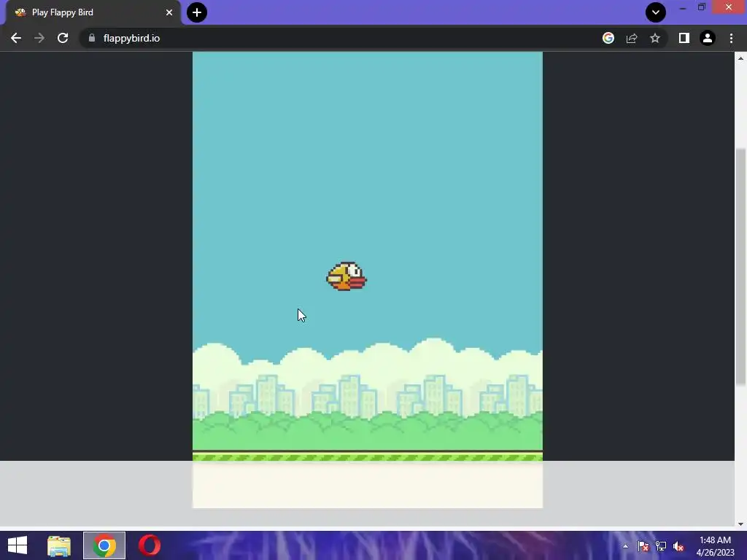Viewport: 747px width, 560px height.
Task: Select the Play Flappy Bird tab
Action: click(x=93, y=12)
